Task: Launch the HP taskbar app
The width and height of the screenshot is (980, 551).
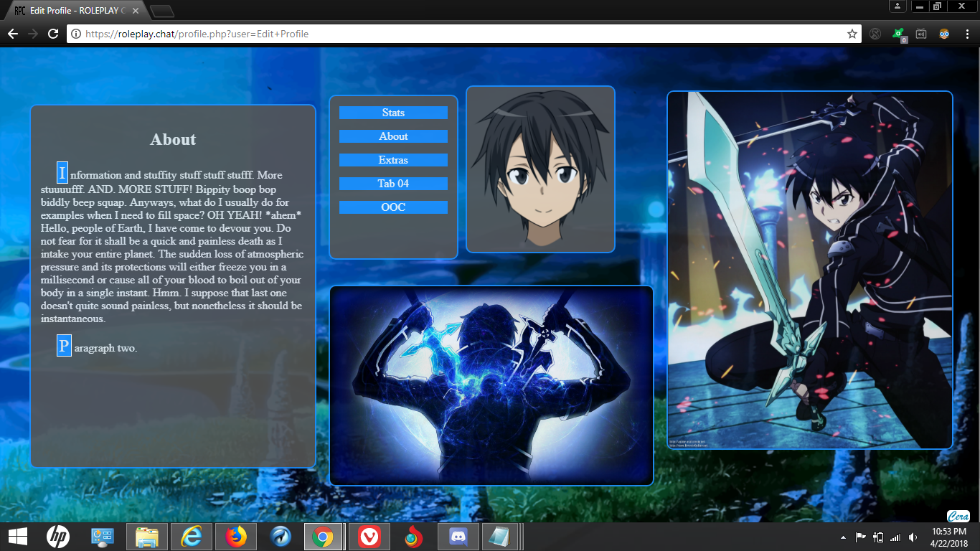Action: (x=58, y=537)
